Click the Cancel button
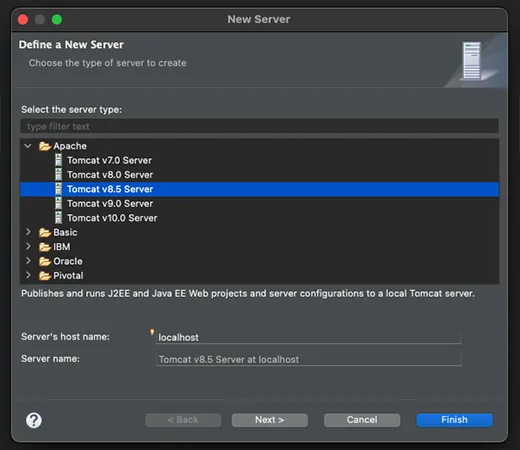This screenshot has height=450, width=520. coord(362,420)
